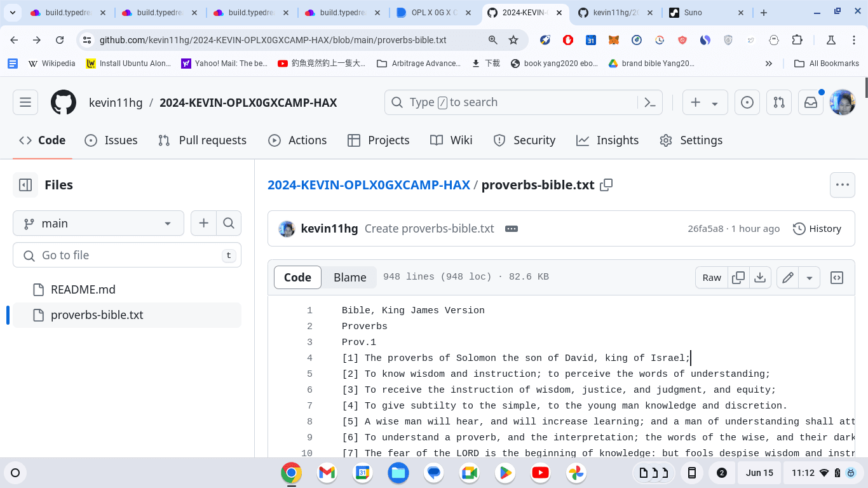Add a file with the plus icon
The height and width of the screenshot is (488, 868).
tap(203, 223)
